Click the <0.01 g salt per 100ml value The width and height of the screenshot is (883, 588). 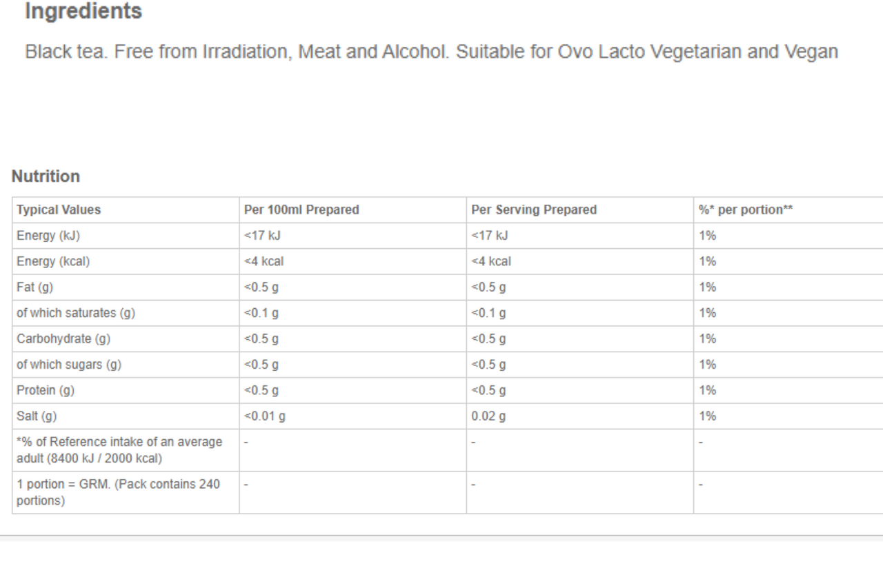[x=265, y=416]
